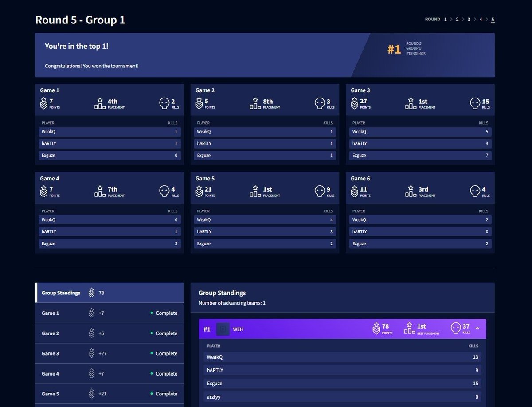Click the Game 6 placement podium icon
This screenshot has height=407, width=532.
point(411,192)
